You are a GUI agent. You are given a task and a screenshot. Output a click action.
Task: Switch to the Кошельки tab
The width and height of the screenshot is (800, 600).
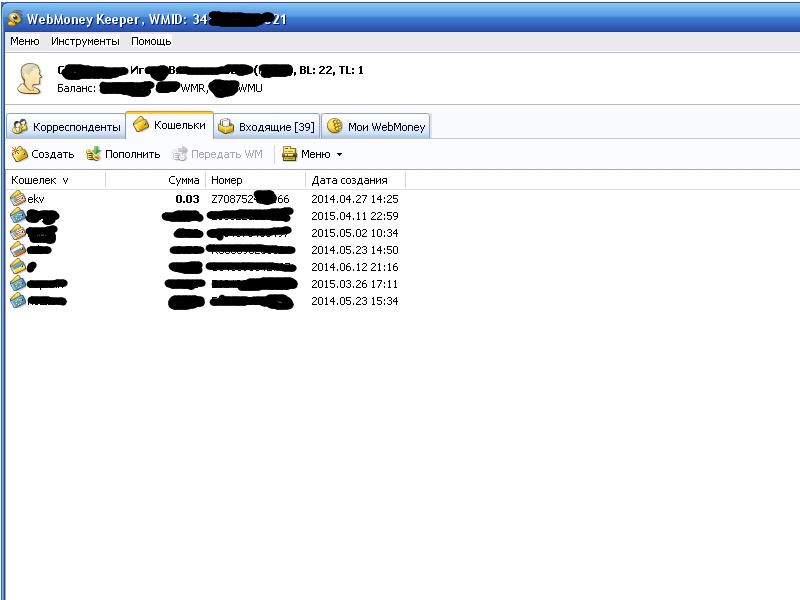coord(169,125)
